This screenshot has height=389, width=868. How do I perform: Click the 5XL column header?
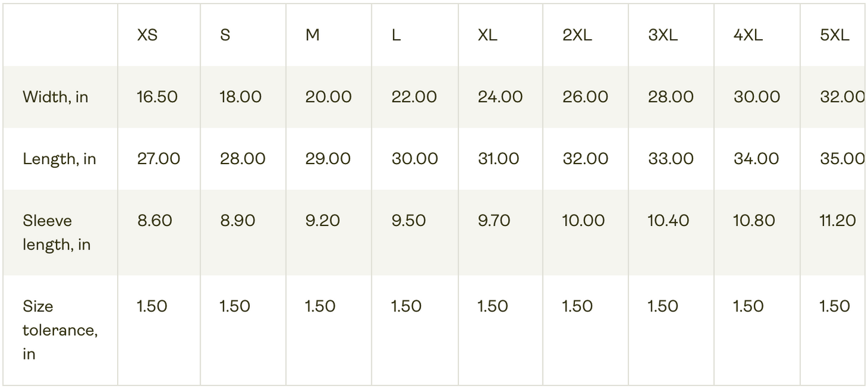click(834, 35)
